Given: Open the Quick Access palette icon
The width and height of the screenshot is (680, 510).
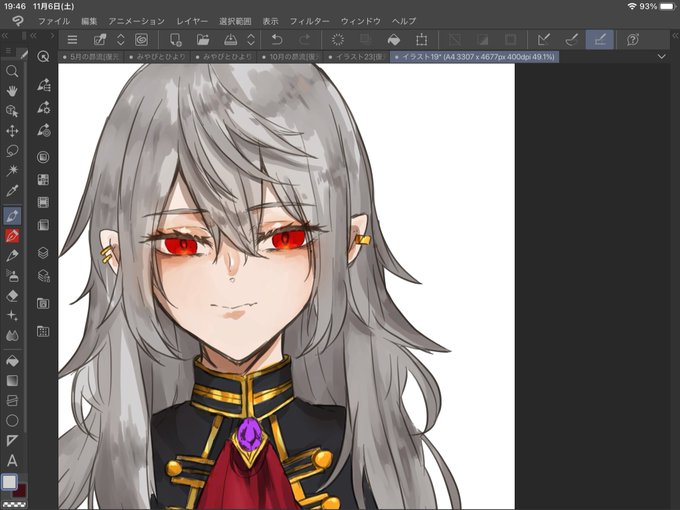Looking at the screenshot, I should [43, 56].
